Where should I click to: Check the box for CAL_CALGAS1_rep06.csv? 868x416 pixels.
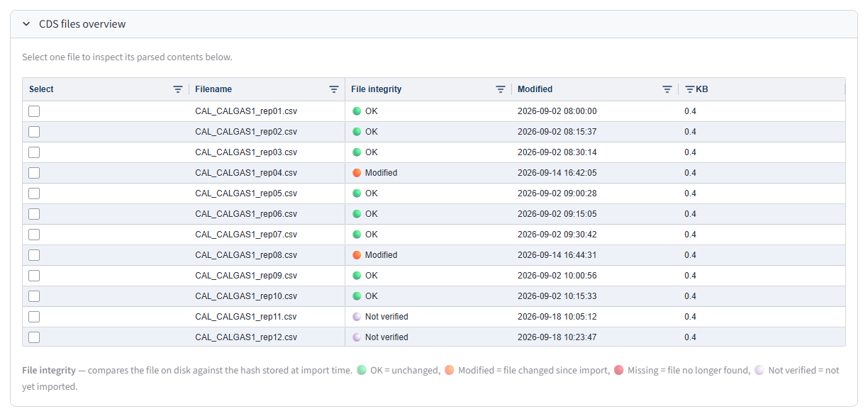coord(34,214)
